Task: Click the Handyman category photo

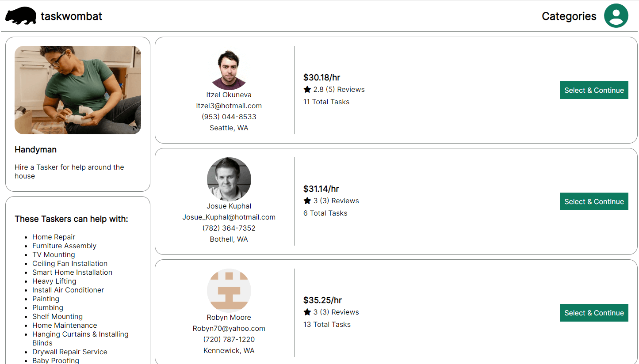Action: tap(78, 90)
